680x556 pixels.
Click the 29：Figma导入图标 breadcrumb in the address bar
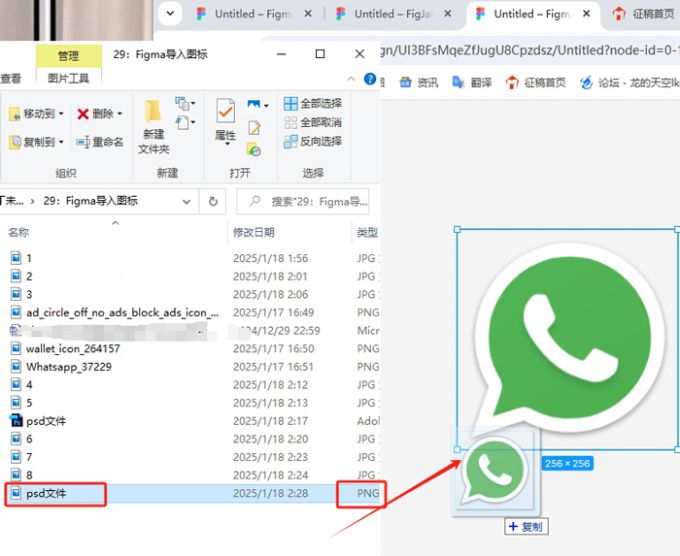pos(90,201)
